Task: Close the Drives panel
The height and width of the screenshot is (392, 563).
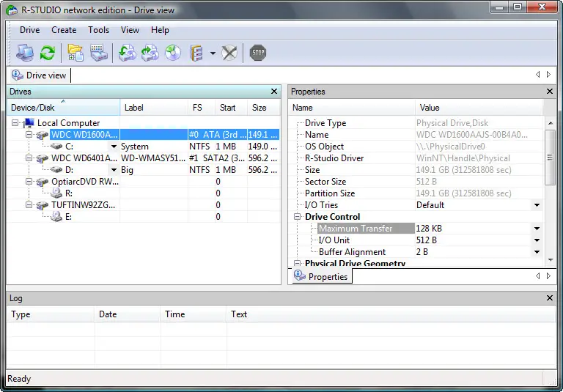Action: [x=274, y=92]
